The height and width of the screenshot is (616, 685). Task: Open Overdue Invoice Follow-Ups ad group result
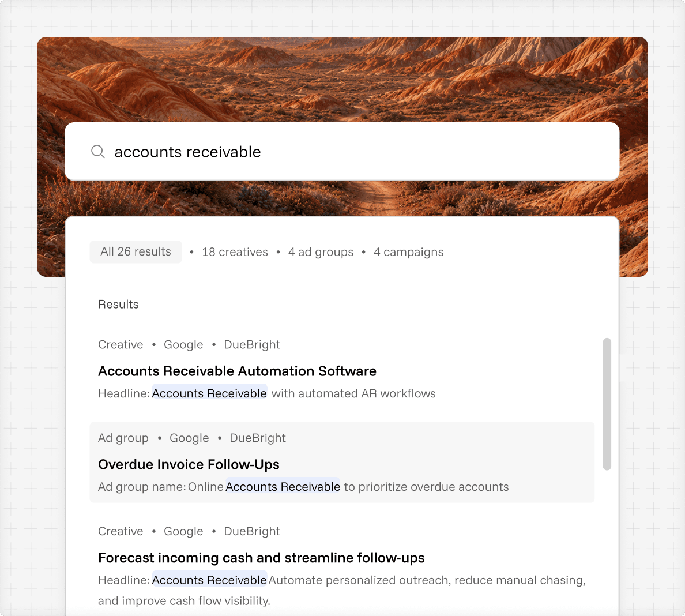[342, 462]
